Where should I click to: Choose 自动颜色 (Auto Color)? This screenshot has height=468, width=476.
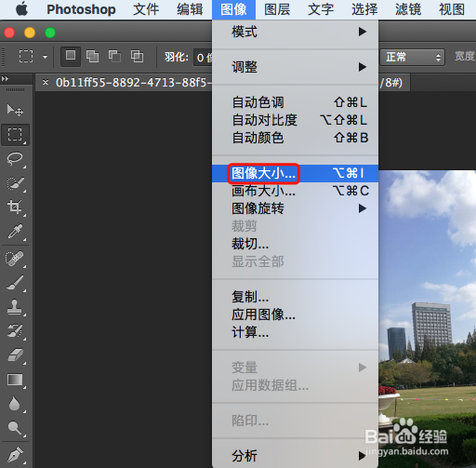click(x=295, y=138)
